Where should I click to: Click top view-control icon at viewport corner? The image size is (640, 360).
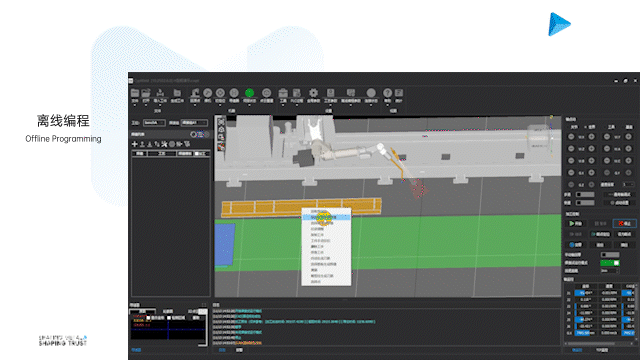point(221,122)
